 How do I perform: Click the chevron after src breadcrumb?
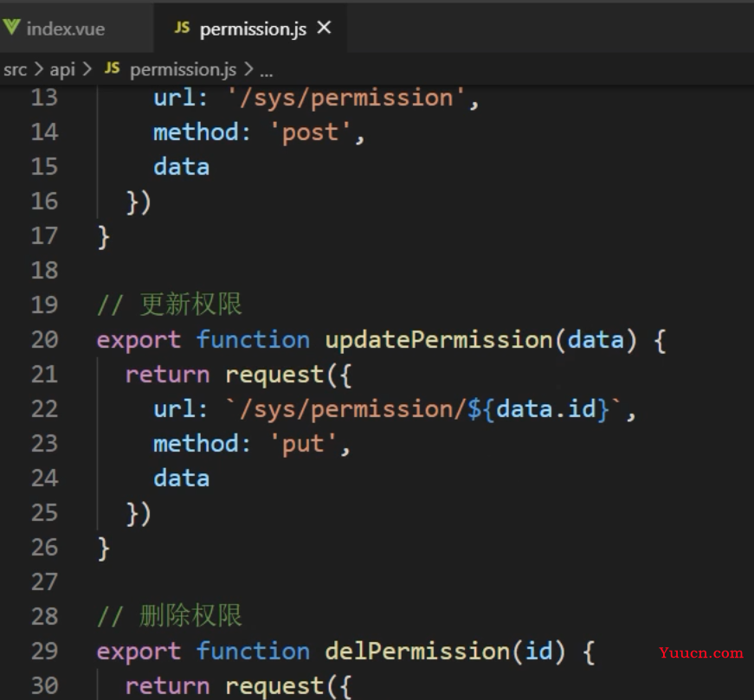pos(38,70)
